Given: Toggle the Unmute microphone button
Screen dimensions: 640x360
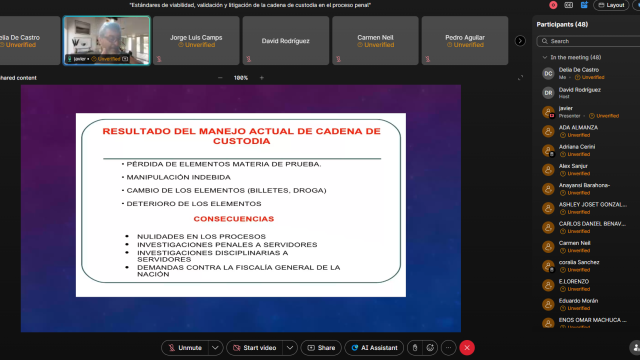Looking at the screenshot, I should coord(185,348).
